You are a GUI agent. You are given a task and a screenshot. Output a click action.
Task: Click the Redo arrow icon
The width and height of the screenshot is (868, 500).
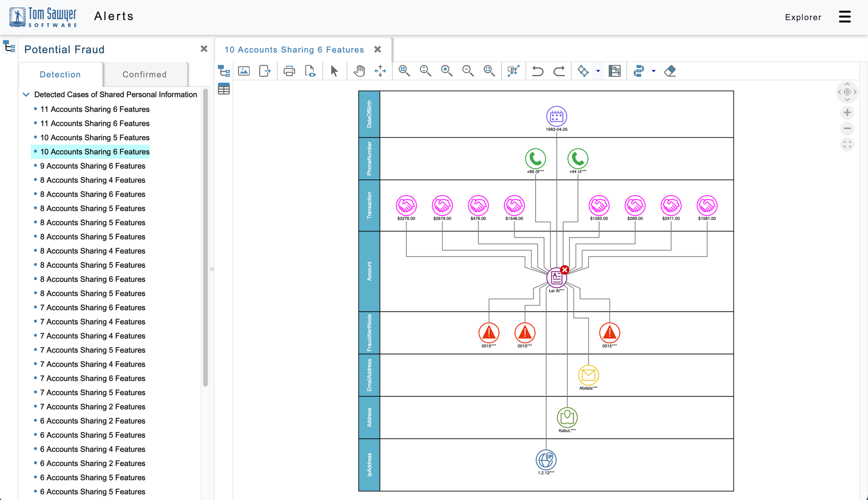click(559, 71)
